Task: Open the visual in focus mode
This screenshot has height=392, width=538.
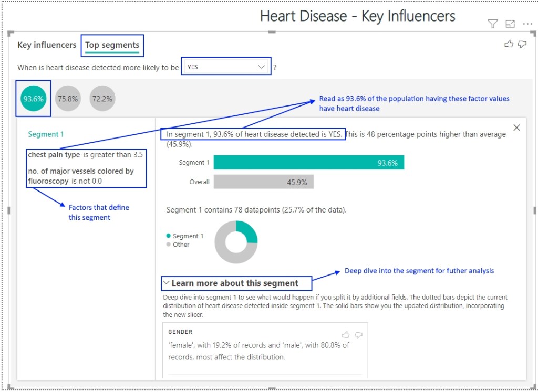Action: point(510,24)
